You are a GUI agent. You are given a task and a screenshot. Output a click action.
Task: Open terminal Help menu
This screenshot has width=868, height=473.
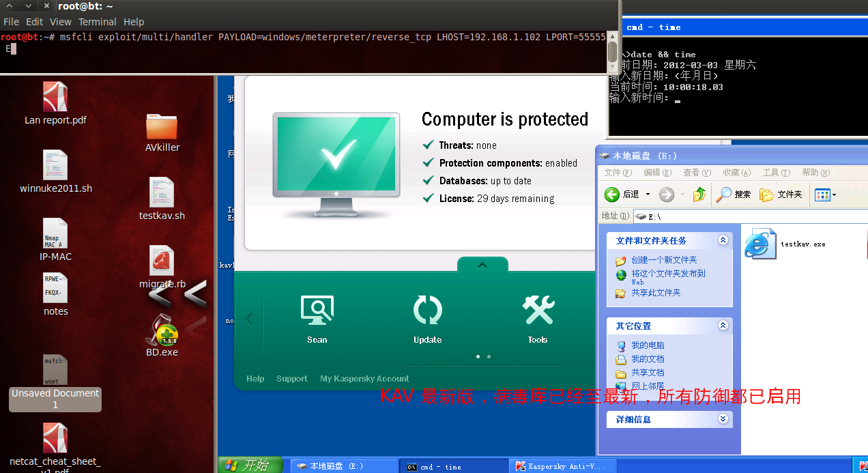click(134, 22)
